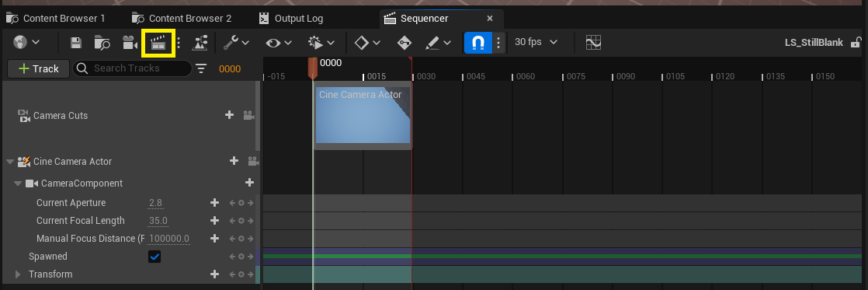This screenshot has height=290, width=868.
Task: Switch to Output Log tab
Action: tap(292, 19)
